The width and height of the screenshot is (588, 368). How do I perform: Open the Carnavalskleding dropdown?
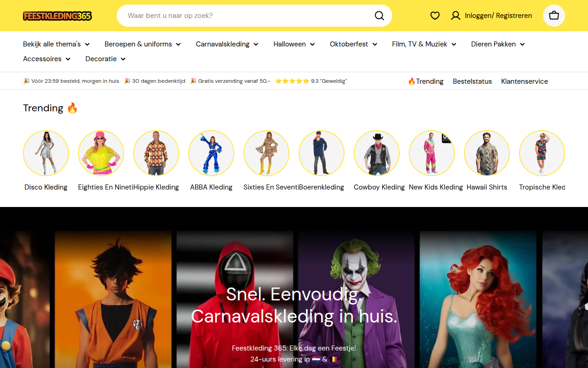point(227,44)
